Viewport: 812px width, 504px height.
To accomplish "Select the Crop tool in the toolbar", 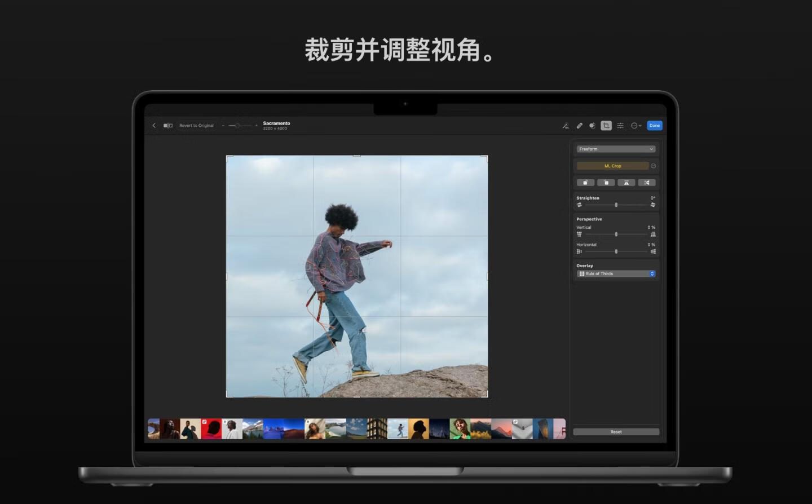I will pos(606,126).
